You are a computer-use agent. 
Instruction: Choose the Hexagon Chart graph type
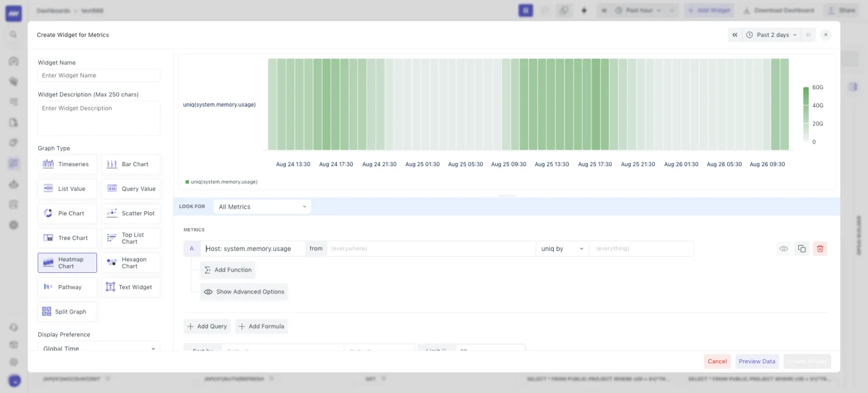coord(131,263)
